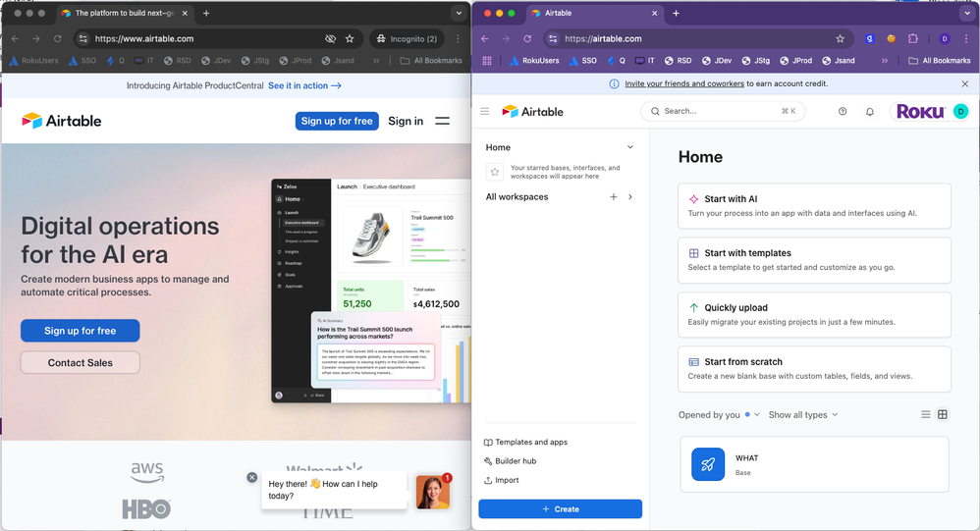Image resolution: width=980 pixels, height=531 pixels.
Task: Open 'Start with AI' card
Action: click(x=814, y=206)
